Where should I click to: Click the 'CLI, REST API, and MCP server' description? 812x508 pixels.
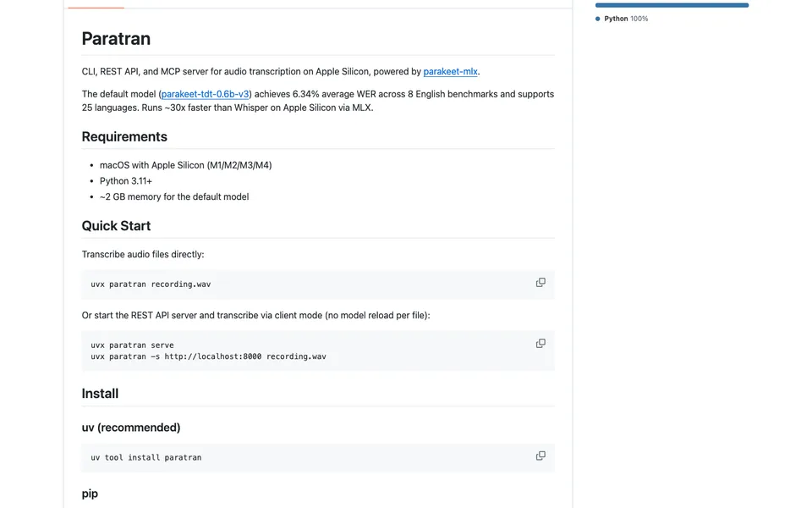281,71
